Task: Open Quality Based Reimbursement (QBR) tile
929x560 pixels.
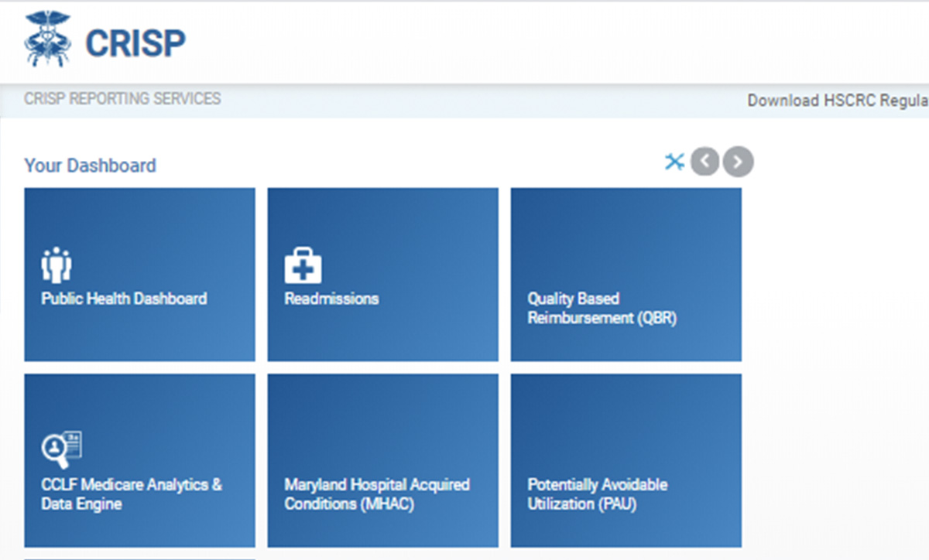Action: click(626, 275)
